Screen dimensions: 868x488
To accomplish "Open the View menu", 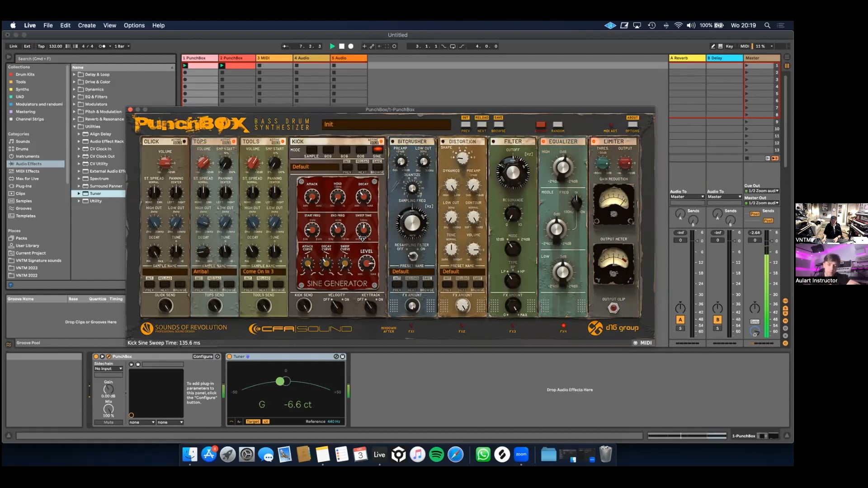I will [x=109, y=25].
